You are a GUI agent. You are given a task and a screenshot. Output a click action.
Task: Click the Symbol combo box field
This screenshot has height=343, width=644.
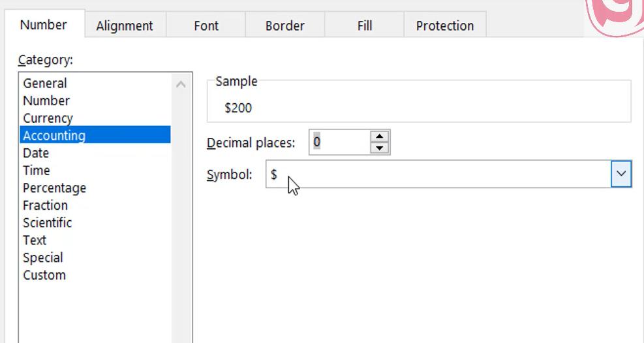coord(437,174)
